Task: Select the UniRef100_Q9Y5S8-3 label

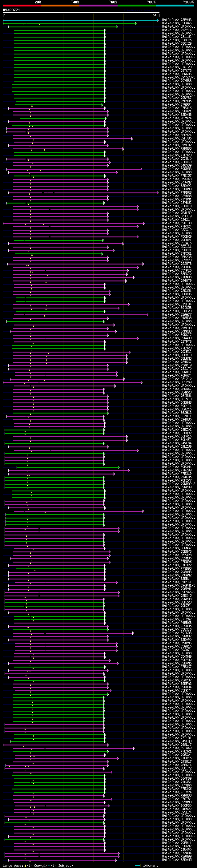Action: [x=179, y=78]
